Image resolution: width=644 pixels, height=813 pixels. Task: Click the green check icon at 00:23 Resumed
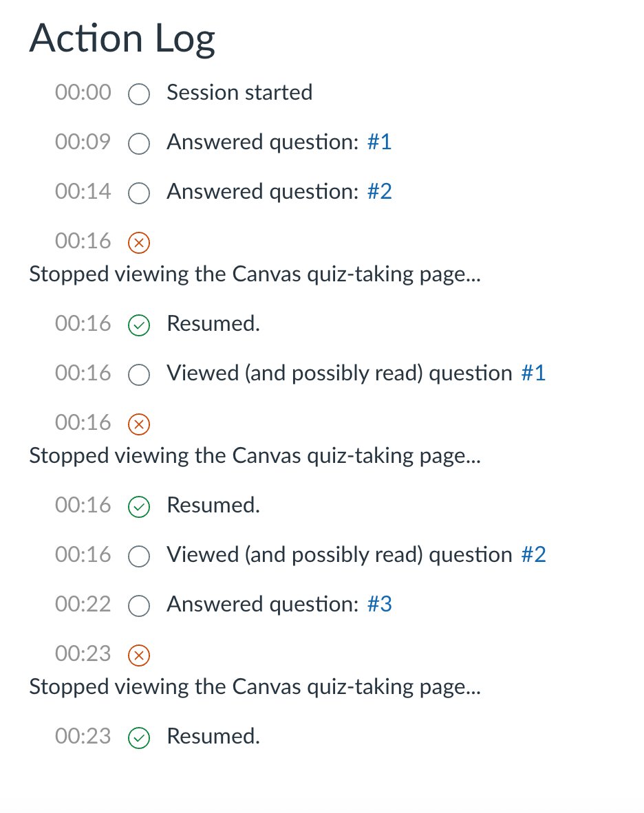(139, 738)
